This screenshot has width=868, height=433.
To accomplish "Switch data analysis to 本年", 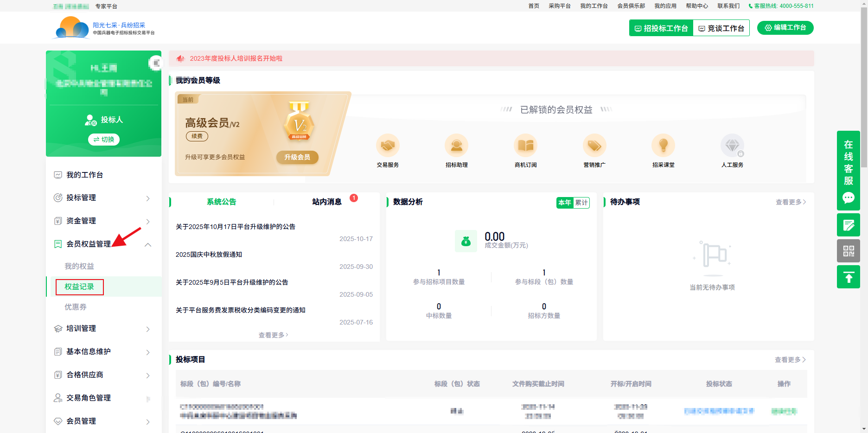I will point(565,203).
